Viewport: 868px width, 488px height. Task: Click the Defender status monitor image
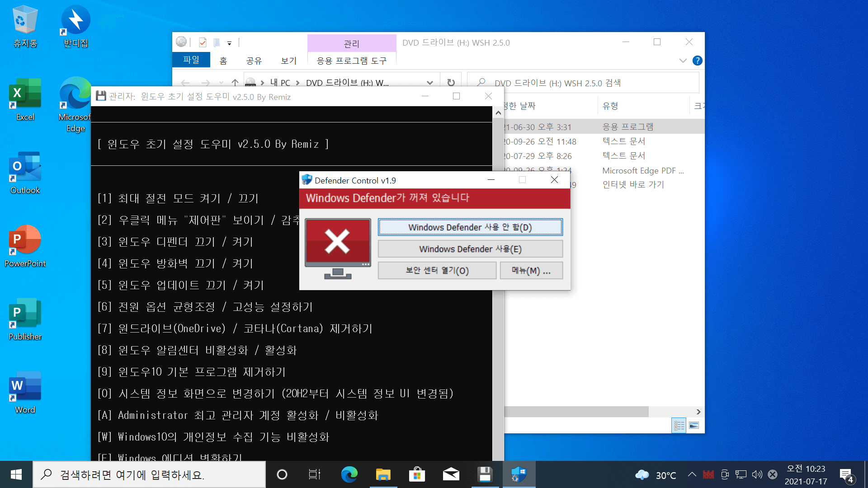coord(338,249)
